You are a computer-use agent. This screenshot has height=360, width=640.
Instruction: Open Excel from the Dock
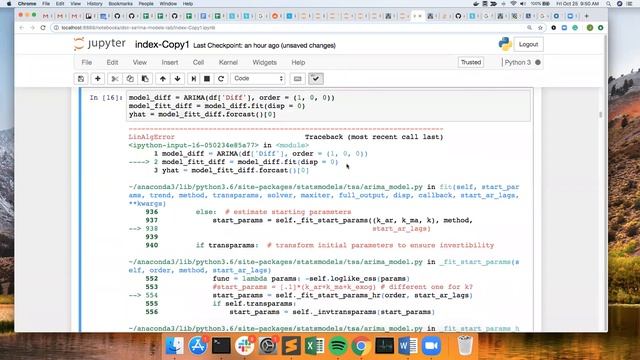[x=315, y=346]
